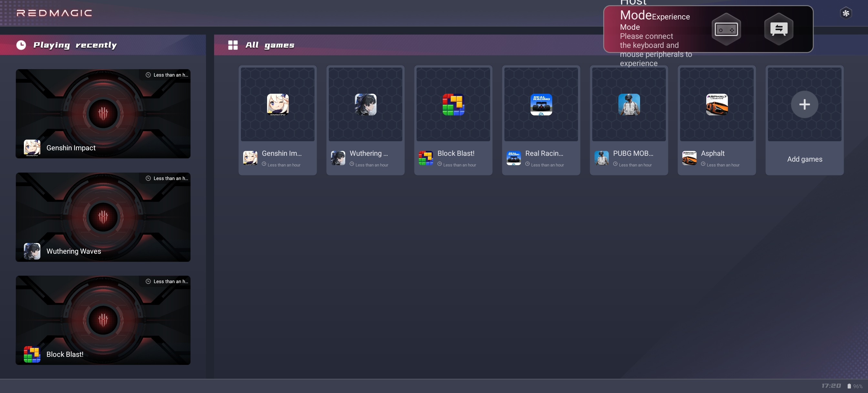Screen dimensions: 868x393
Task: Click the large Block Blast! tile icon
Action: click(453, 104)
